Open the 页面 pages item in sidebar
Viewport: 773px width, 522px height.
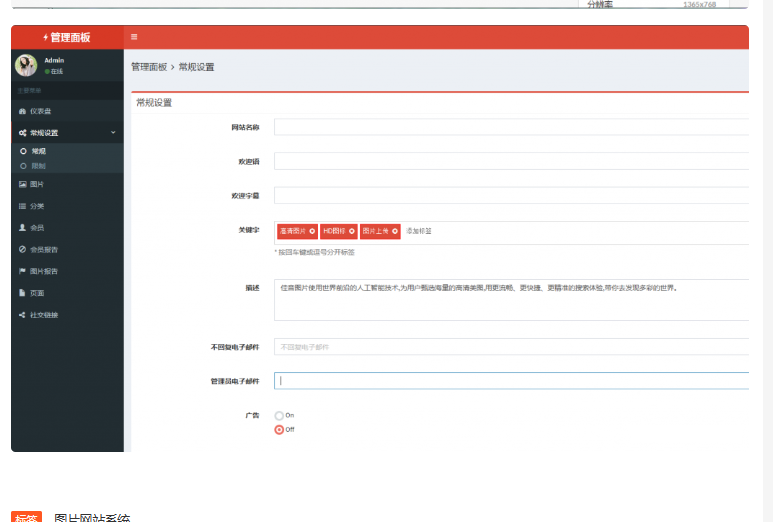click(x=37, y=293)
